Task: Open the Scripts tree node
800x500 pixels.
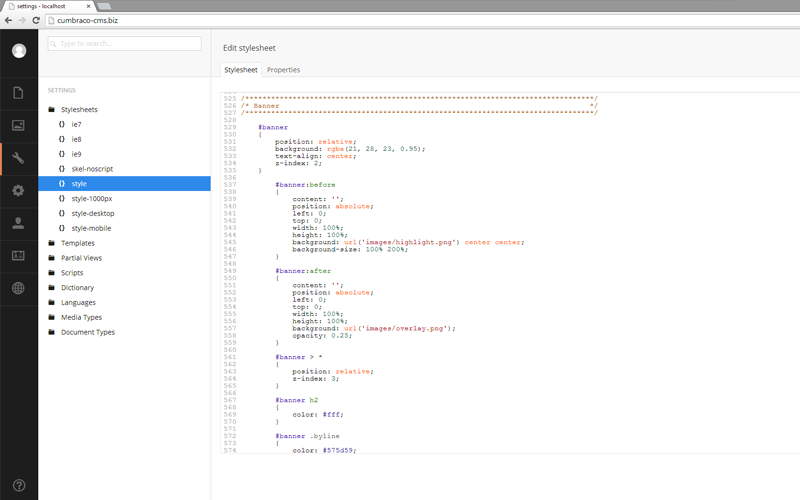Action: (72, 272)
